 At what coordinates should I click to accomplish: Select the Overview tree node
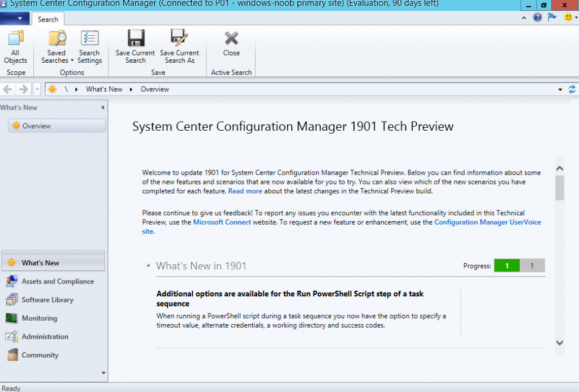pos(57,126)
